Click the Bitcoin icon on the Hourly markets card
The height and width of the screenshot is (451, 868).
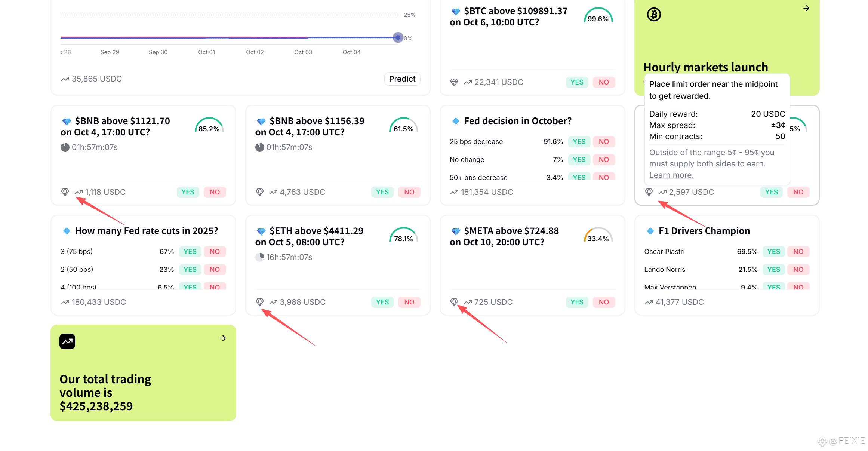[654, 15]
